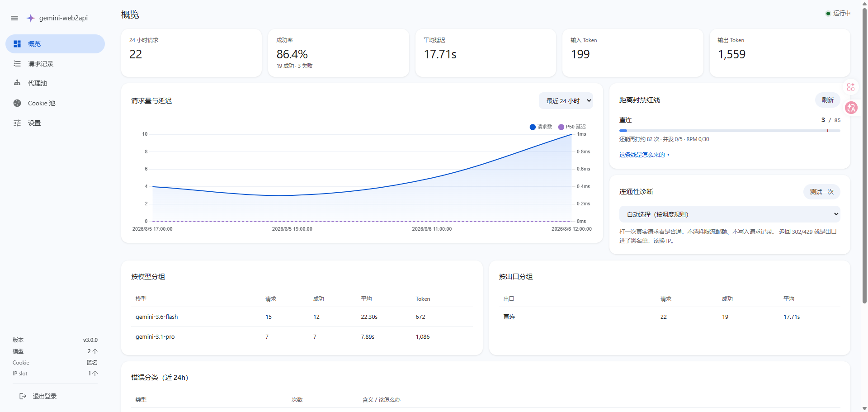The width and height of the screenshot is (868, 412).
Task: Click the floating grid-plus extension icon
Action: point(851,87)
